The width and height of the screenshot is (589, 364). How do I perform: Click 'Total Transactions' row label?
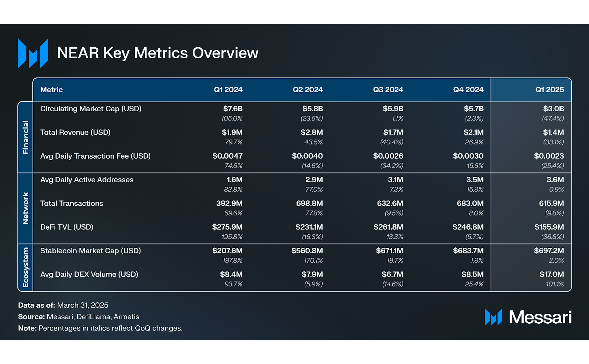[72, 203]
